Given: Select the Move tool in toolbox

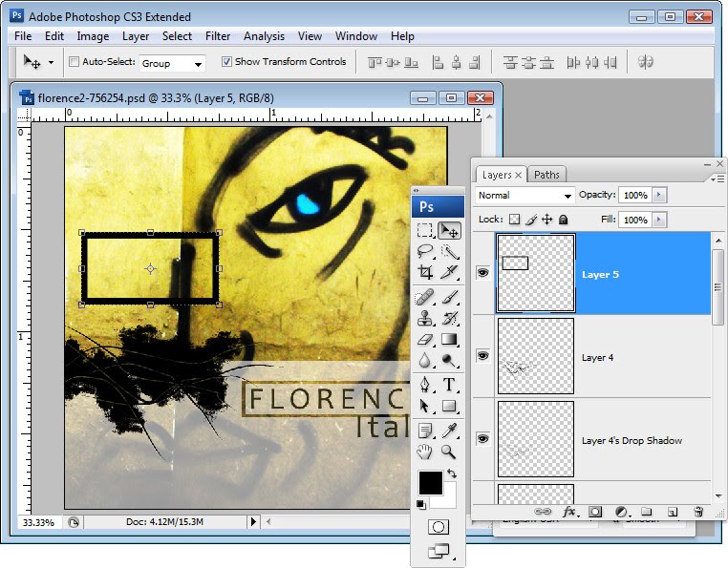Looking at the screenshot, I should click(449, 230).
